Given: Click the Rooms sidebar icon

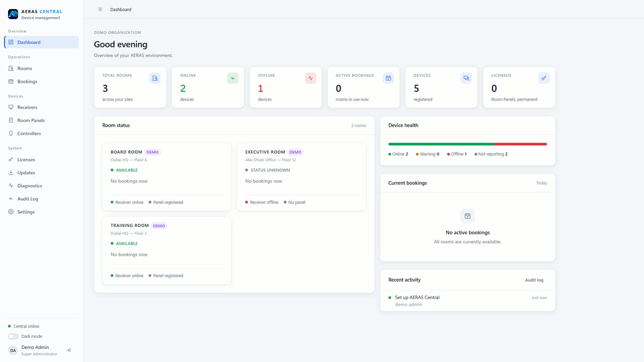Looking at the screenshot, I should [11, 68].
